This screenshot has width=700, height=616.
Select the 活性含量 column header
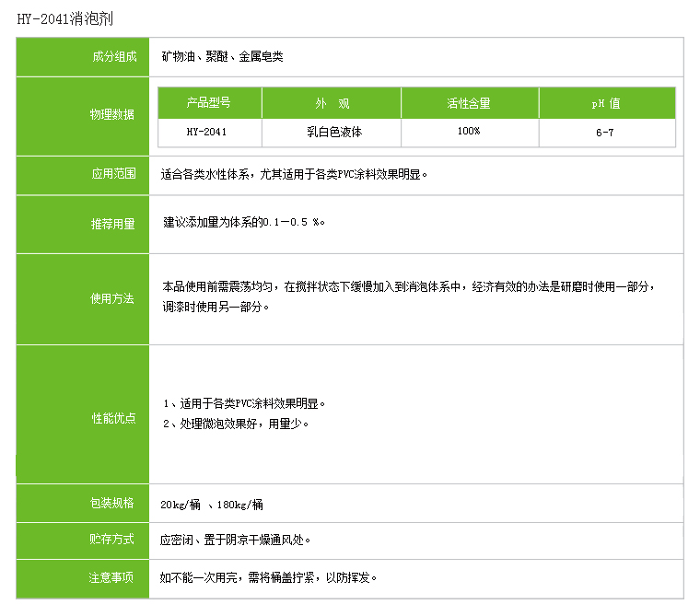[469, 103]
